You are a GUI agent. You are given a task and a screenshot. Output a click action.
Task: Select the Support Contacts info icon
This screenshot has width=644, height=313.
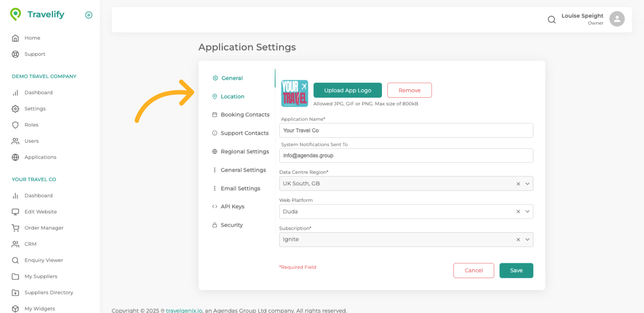(215, 133)
